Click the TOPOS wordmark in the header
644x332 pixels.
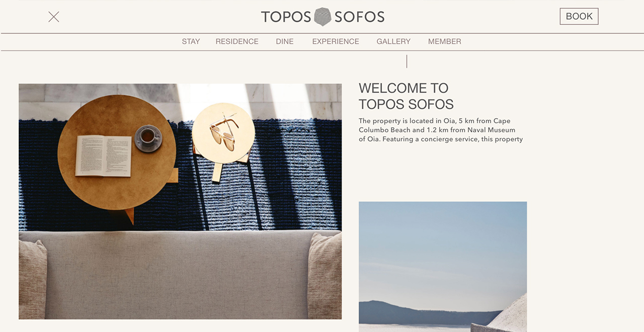coord(286,17)
